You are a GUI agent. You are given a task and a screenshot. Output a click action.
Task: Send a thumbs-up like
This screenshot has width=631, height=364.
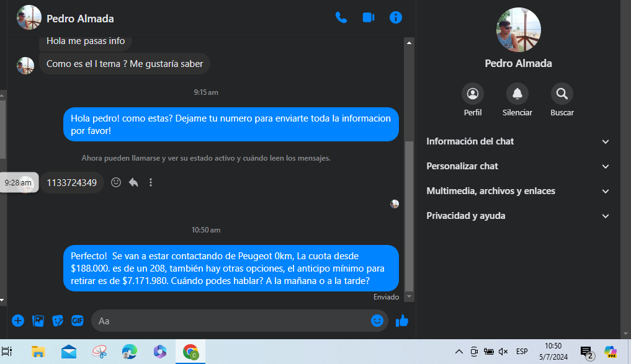point(402,321)
